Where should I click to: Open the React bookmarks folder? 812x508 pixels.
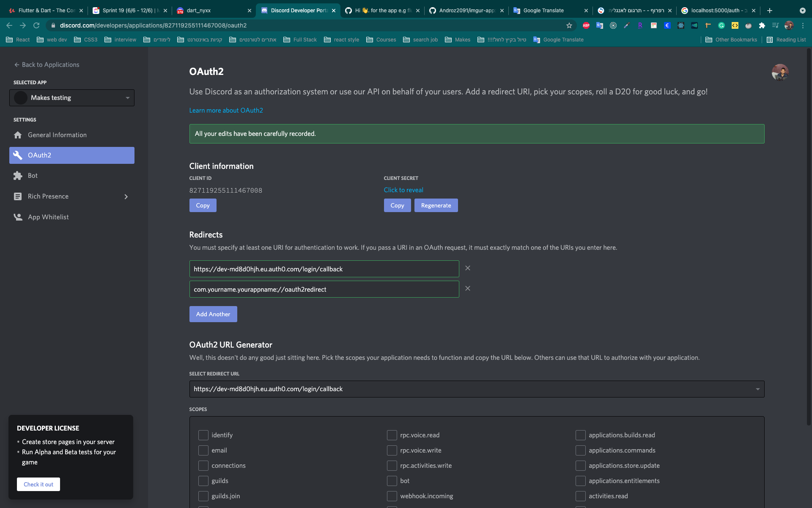[18, 40]
